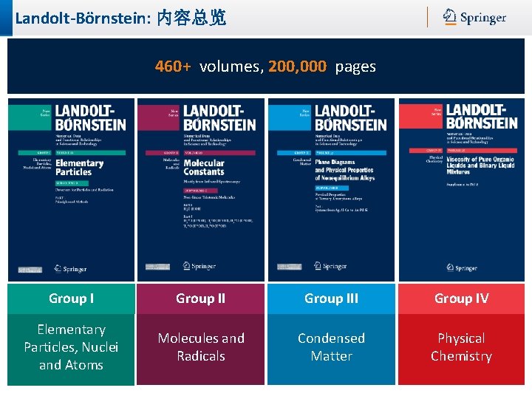Select the Group I header tile

click(x=71, y=299)
